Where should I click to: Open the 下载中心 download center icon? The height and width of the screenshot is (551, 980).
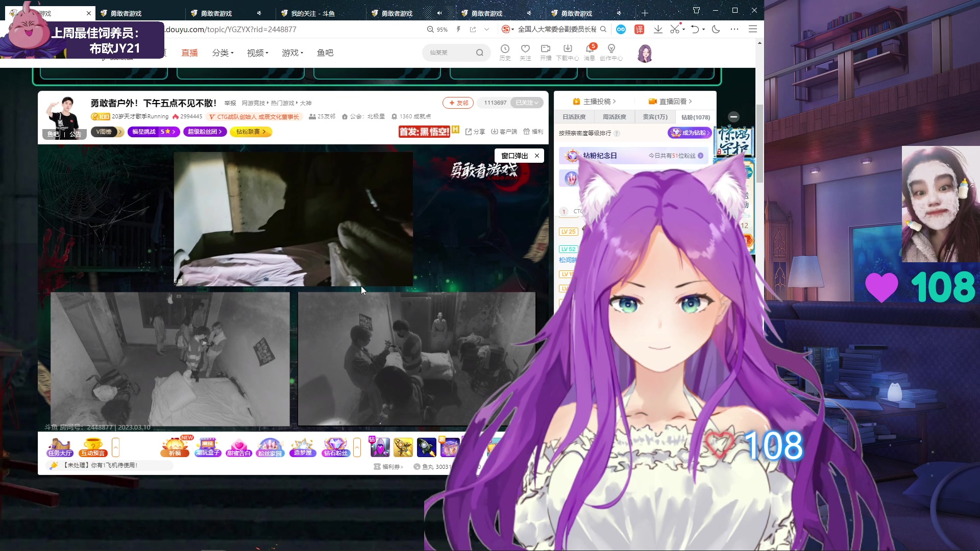click(x=568, y=52)
